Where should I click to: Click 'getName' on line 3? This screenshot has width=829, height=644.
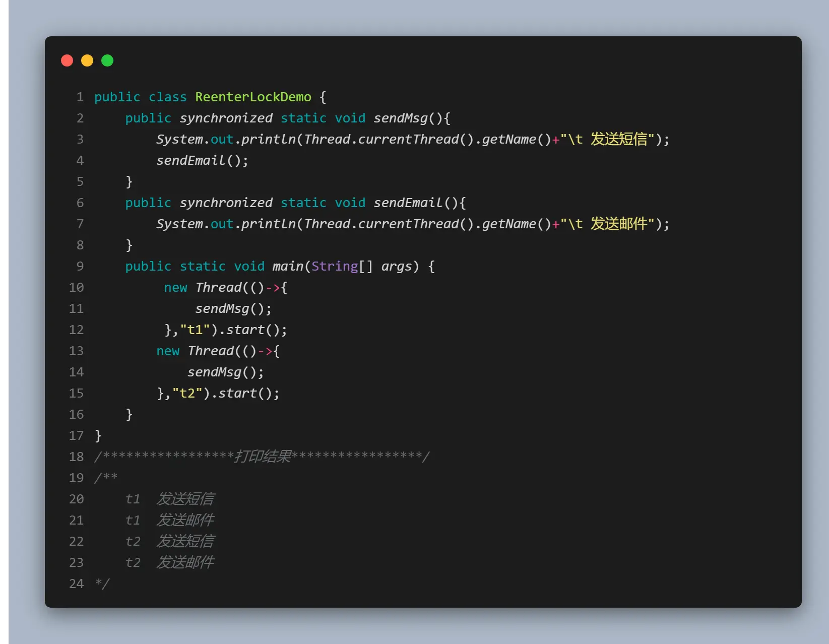coord(509,139)
